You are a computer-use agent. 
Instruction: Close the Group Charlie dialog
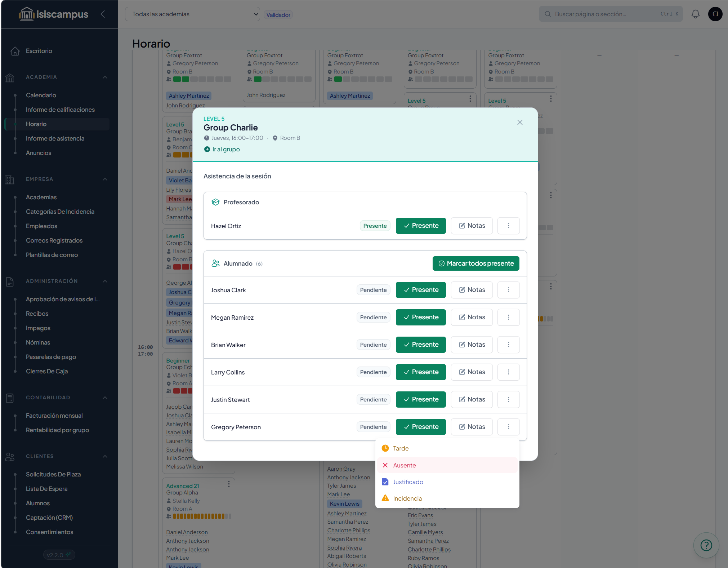point(520,123)
